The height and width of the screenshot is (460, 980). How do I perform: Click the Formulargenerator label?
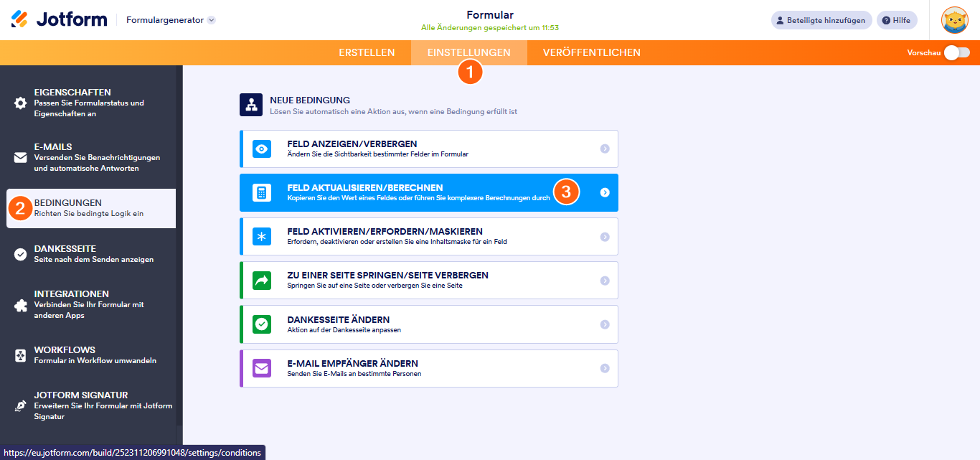165,20
